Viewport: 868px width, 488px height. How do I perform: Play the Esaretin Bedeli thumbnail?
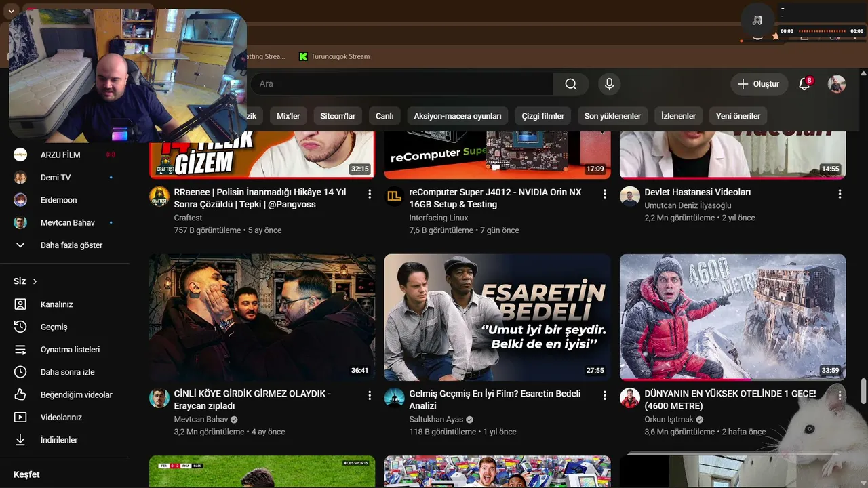tap(498, 317)
